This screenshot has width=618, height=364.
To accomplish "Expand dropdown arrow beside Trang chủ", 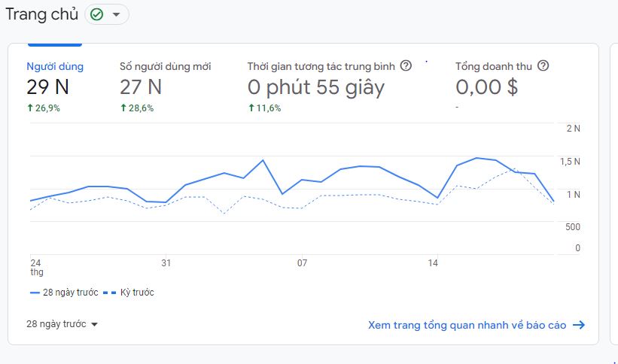I will 116,14.
